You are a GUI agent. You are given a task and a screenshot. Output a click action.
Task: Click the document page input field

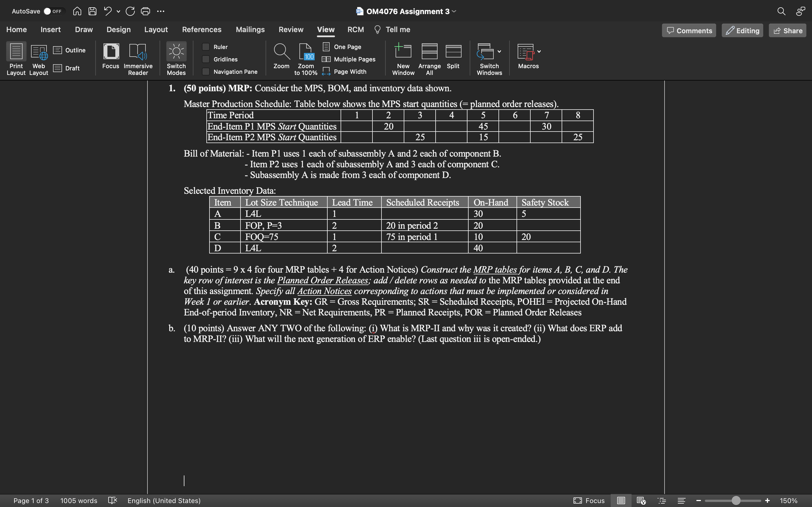(31, 501)
